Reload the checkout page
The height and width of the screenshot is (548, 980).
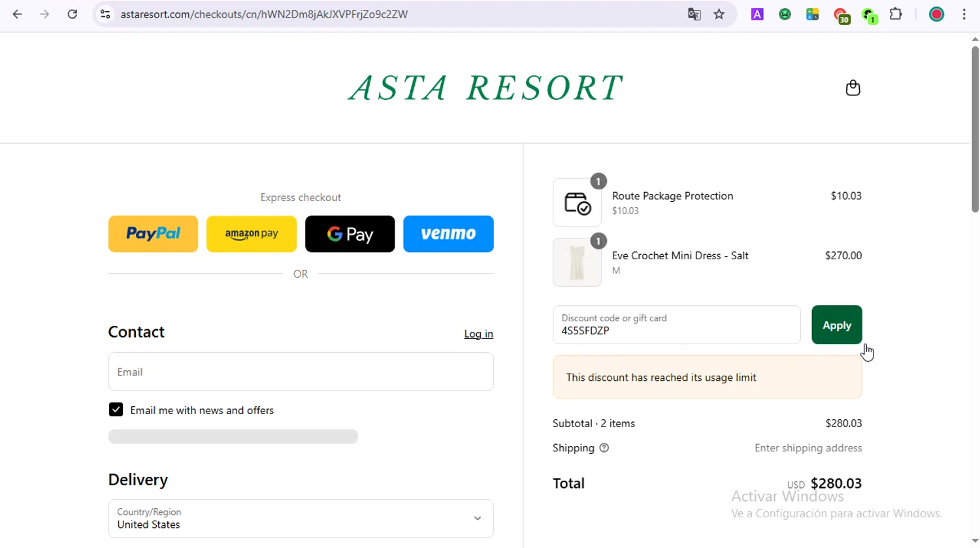coord(73,14)
